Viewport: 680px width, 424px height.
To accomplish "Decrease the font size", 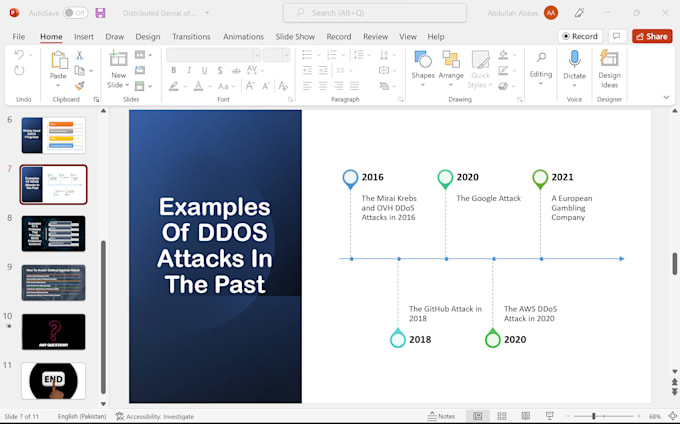I will [x=266, y=86].
